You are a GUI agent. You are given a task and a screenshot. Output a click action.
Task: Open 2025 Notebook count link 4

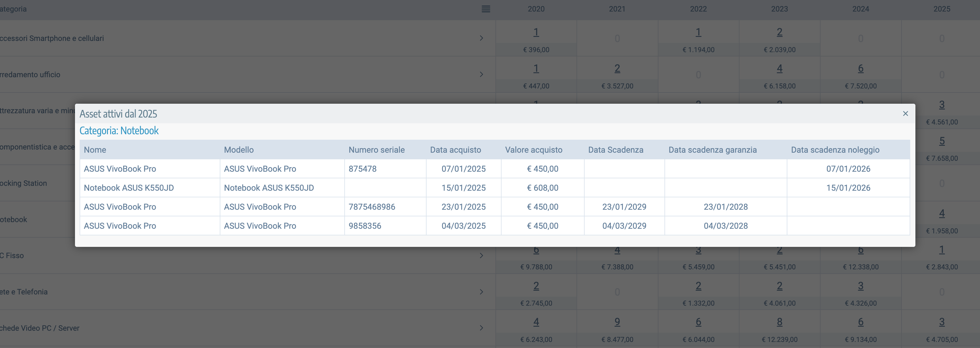(942, 213)
